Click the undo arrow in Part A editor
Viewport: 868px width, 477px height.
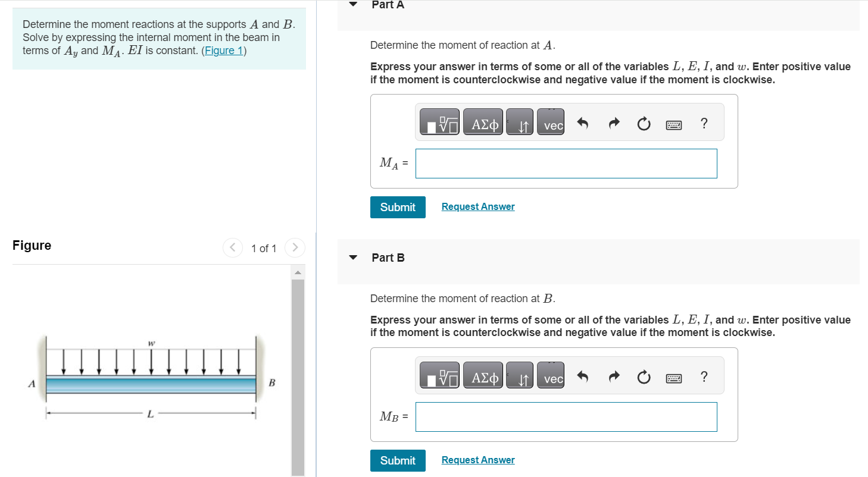point(583,123)
